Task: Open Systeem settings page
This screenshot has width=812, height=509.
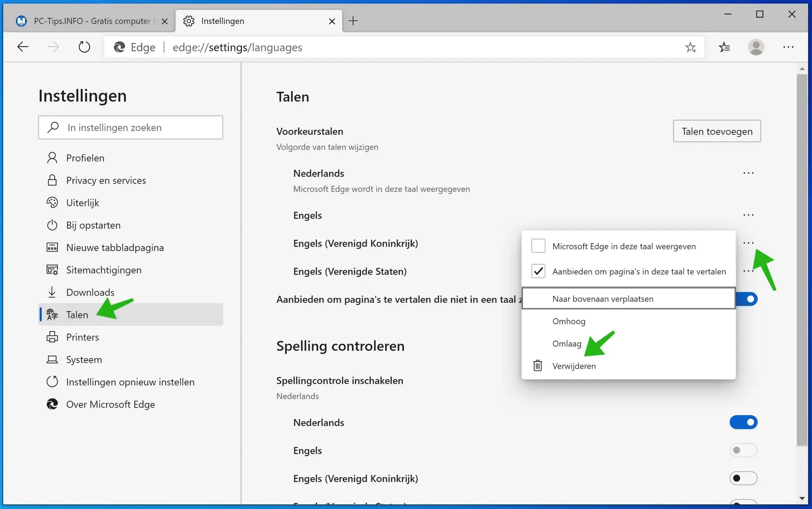Action: [x=131, y=359]
